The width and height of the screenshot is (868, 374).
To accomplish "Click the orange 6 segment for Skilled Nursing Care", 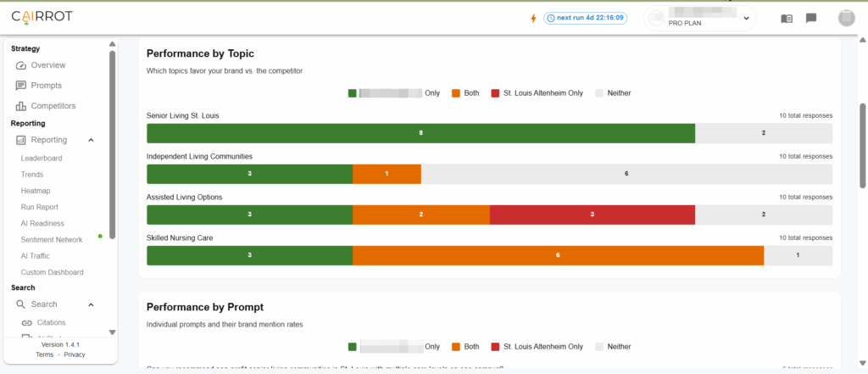I will pos(558,255).
